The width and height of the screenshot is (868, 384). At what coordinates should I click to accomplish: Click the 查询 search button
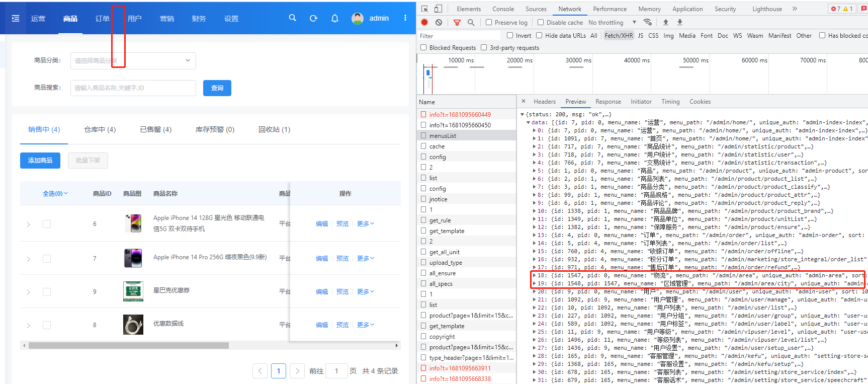[x=217, y=88]
